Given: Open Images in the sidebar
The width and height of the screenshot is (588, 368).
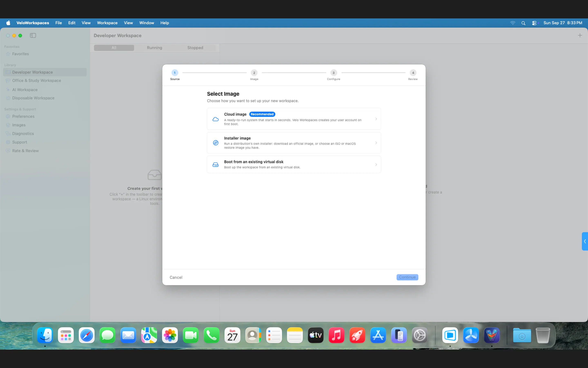Looking at the screenshot, I should [x=45, y=125].
